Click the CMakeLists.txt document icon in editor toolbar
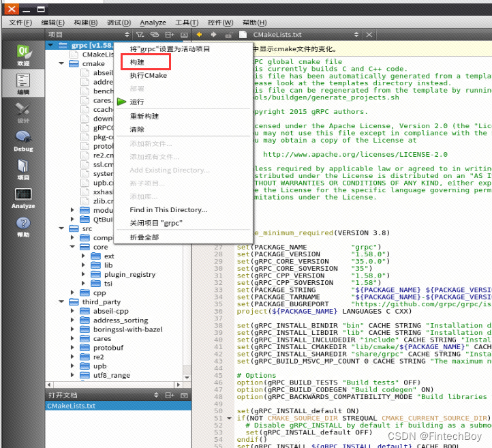Viewport: 492px width, 448px height. pyautogui.click(x=243, y=35)
